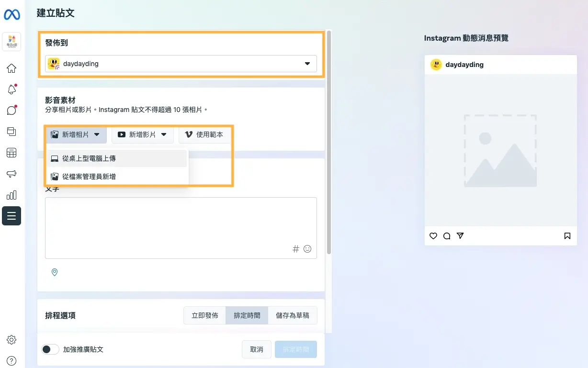The width and height of the screenshot is (588, 368).
Task: Click the share paper-plane icon in preview
Action: pos(460,236)
